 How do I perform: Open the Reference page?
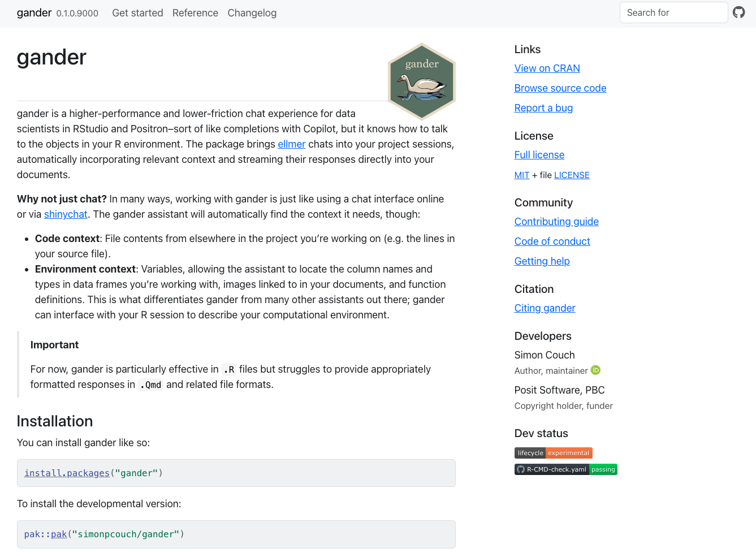coord(195,13)
